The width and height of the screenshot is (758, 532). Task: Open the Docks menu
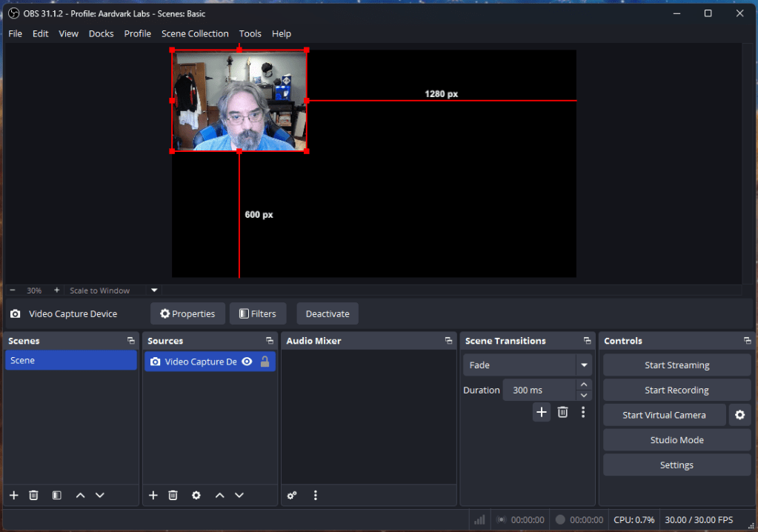pyautogui.click(x=101, y=33)
